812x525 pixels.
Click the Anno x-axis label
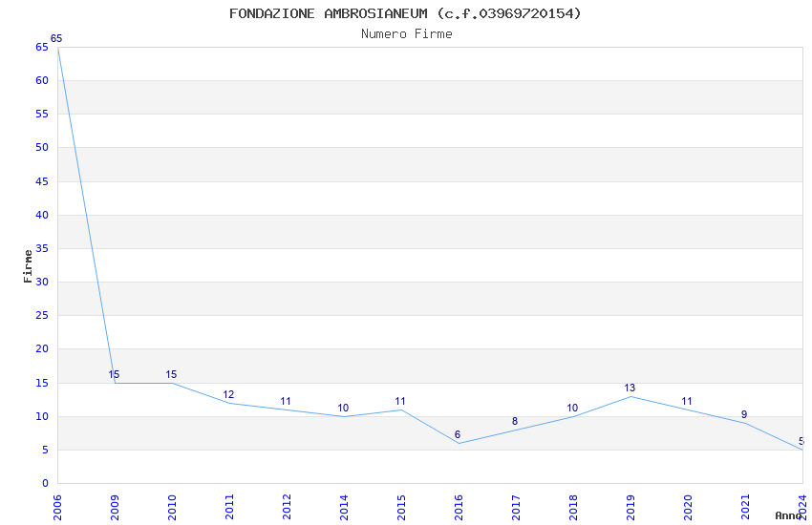click(788, 515)
